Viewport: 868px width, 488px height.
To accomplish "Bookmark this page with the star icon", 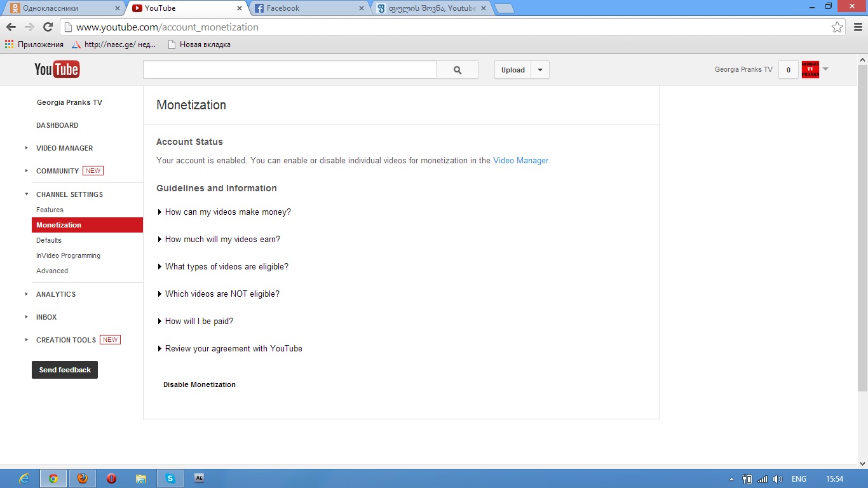I will pyautogui.click(x=837, y=27).
